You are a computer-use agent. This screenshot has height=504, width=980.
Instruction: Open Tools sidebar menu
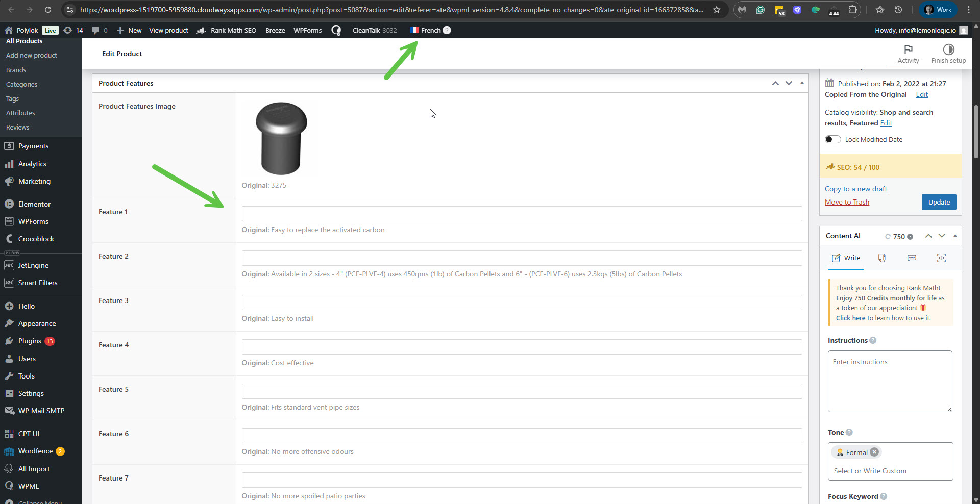27,376
